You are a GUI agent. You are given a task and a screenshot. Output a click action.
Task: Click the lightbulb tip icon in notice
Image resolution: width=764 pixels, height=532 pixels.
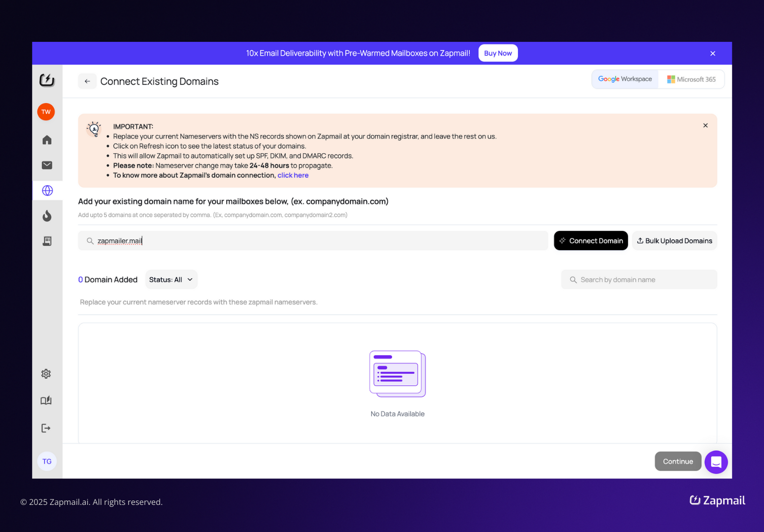click(94, 129)
